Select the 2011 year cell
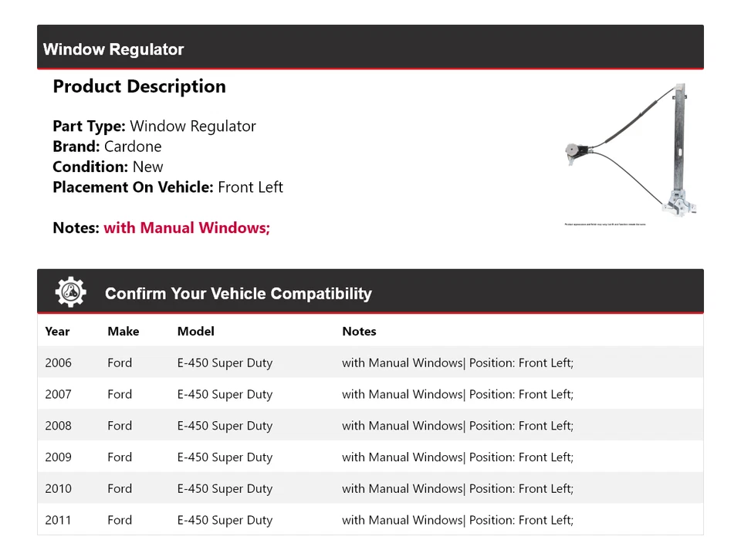 [x=58, y=520]
